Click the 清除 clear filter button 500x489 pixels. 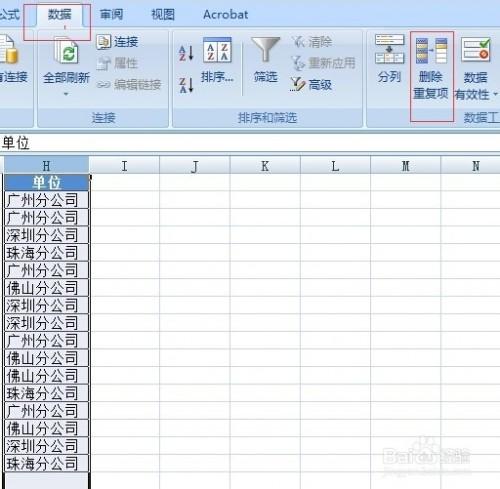[312, 42]
